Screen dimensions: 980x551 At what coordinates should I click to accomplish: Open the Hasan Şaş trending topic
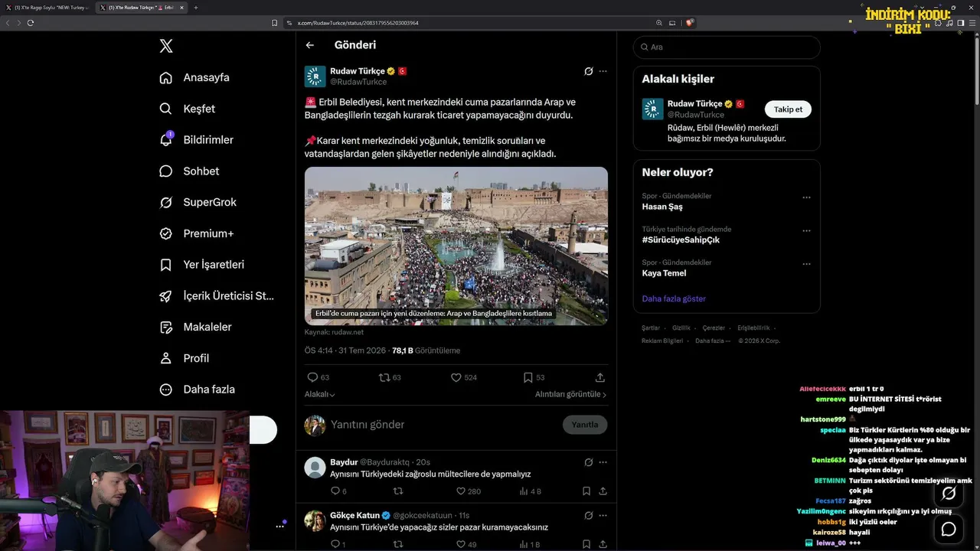[x=662, y=207]
